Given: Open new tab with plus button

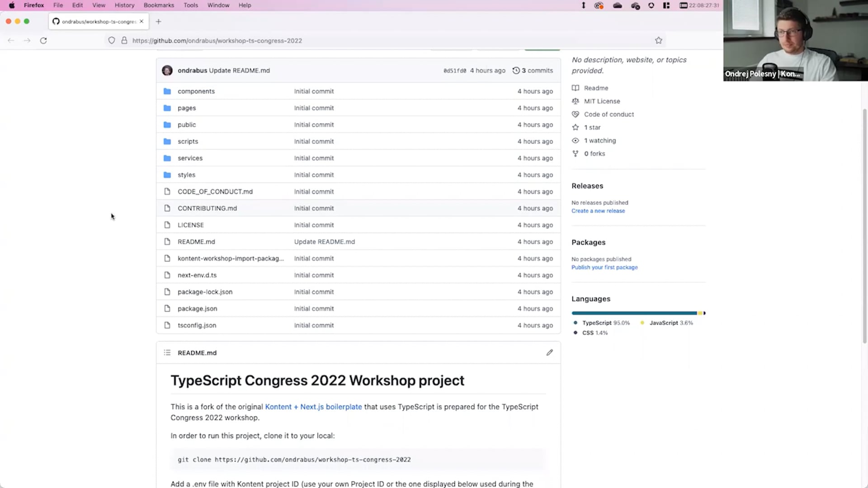Looking at the screenshot, I should pos(158,21).
